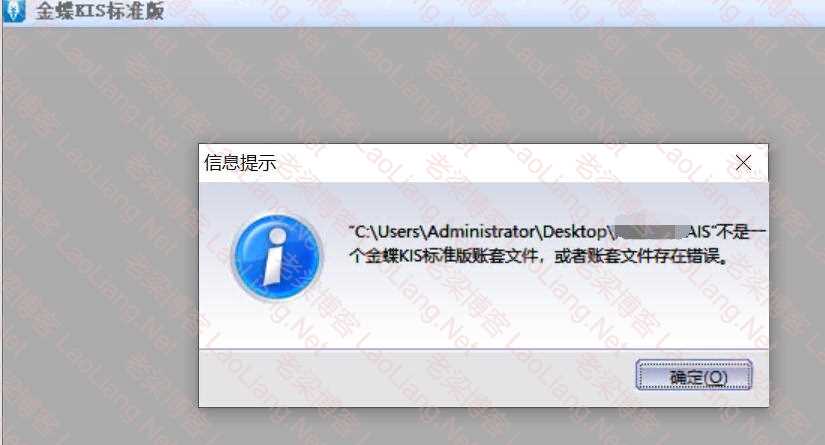Click the 金蝶KIS标准版 window title text
825x445 pixels.
click(x=99, y=11)
